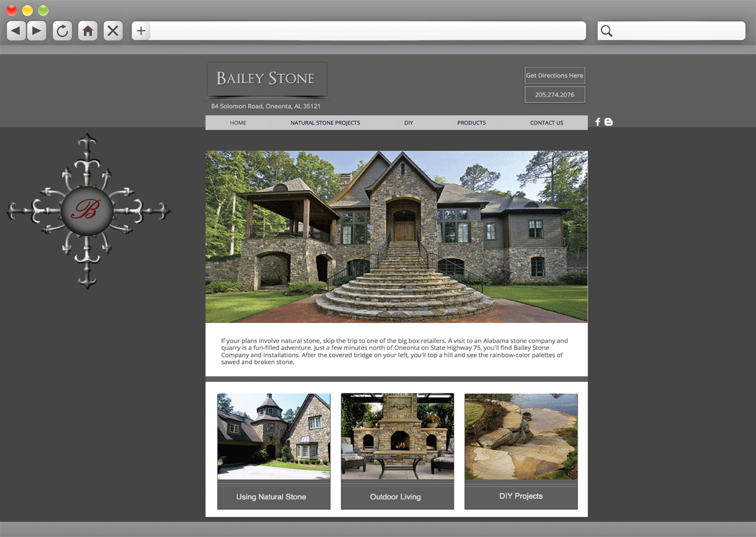756x537 pixels.
Task: Click the Using Natural Stone label
Action: [x=271, y=497]
